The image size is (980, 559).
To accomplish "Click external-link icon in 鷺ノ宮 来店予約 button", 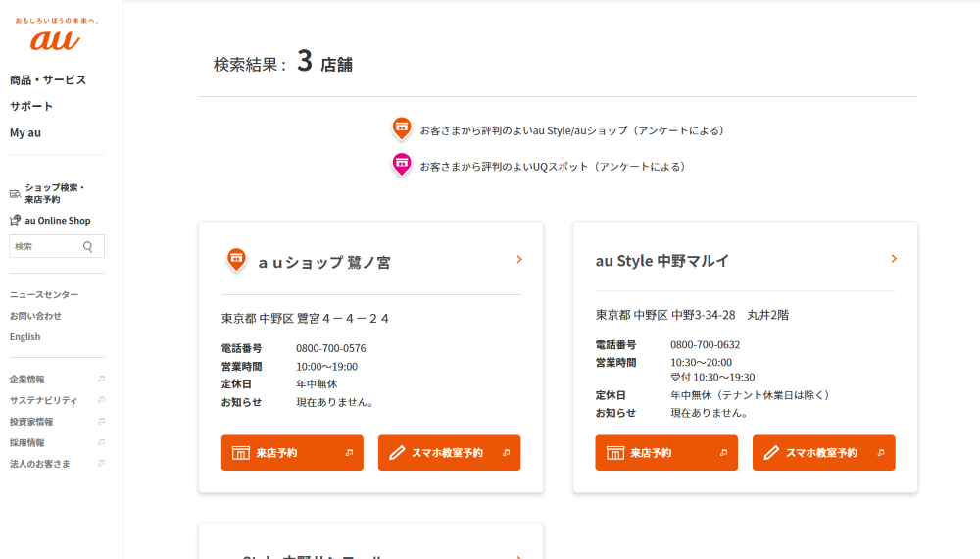I will tap(350, 453).
